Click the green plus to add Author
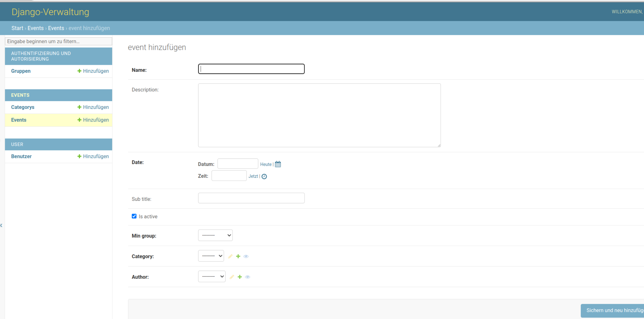The height and width of the screenshot is (319, 644). coord(239,277)
